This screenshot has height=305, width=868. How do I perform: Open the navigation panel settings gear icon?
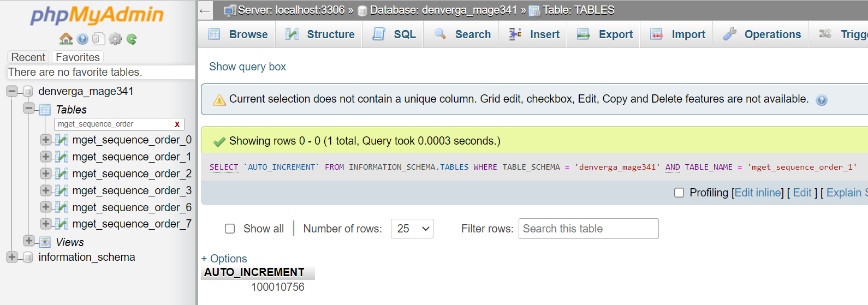point(115,39)
